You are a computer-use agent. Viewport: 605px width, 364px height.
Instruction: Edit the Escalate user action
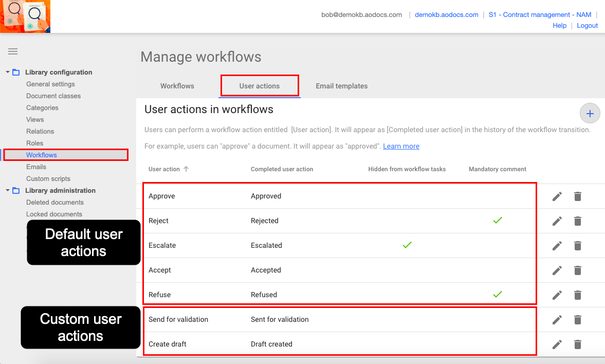(557, 246)
